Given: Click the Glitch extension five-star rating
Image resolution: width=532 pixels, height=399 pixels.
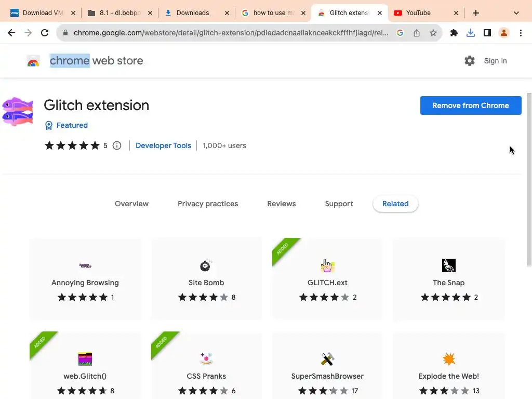Looking at the screenshot, I should click(x=72, y=145).
